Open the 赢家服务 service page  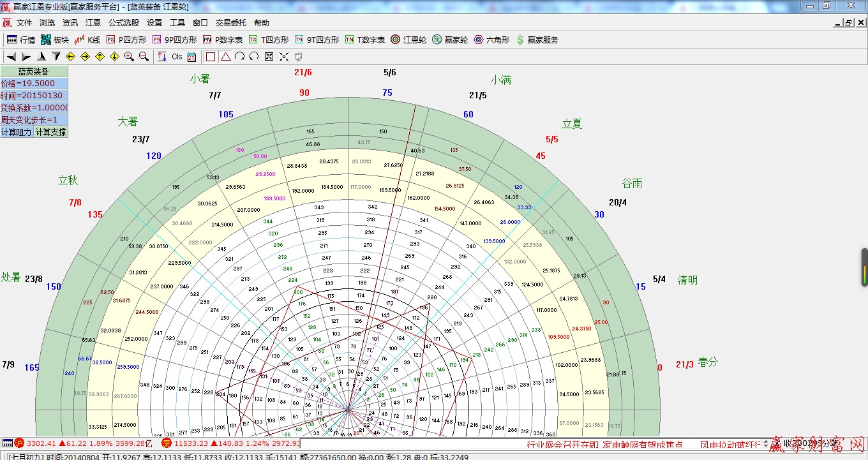point(537,40)
